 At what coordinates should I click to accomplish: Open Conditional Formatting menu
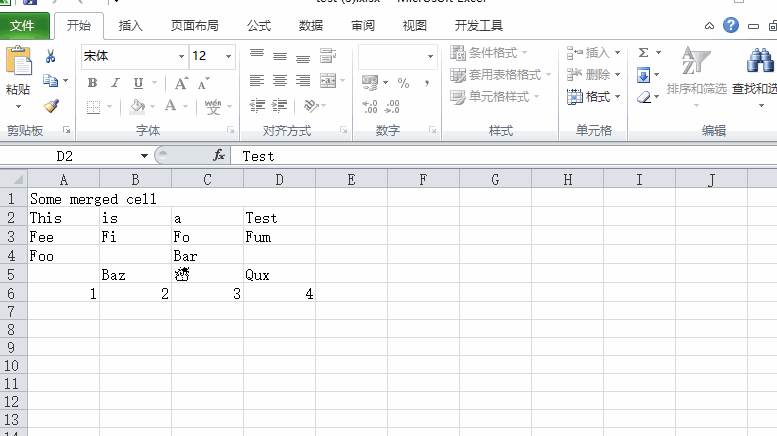[489, 53]
